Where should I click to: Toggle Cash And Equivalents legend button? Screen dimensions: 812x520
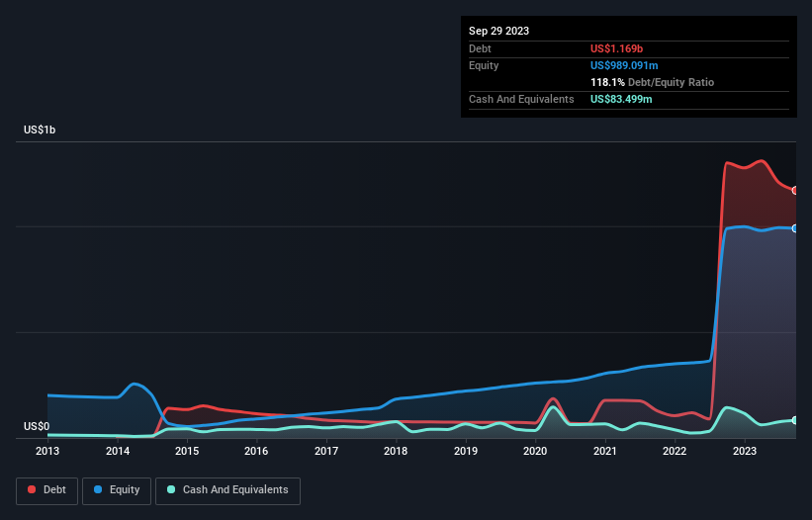point(227,490)
